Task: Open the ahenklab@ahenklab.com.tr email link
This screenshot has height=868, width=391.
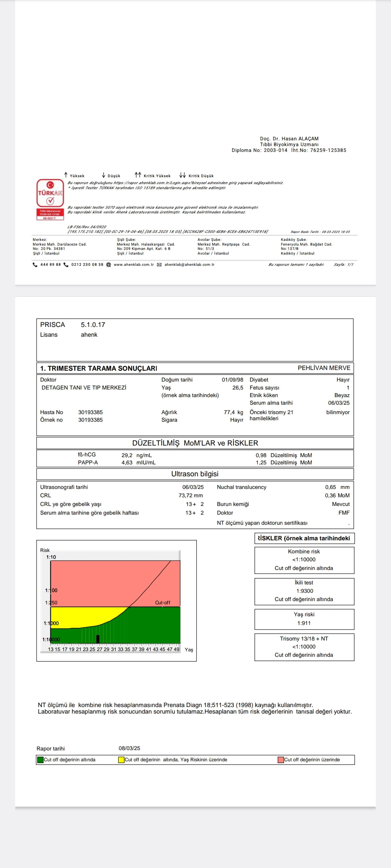Action: pyautogui.click(x=189, y=265)
